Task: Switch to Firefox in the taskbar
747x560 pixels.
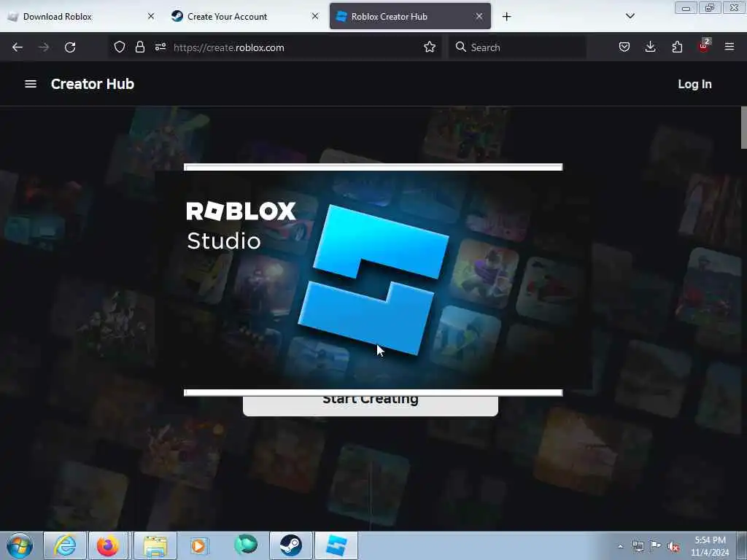Action: point(108,545)
